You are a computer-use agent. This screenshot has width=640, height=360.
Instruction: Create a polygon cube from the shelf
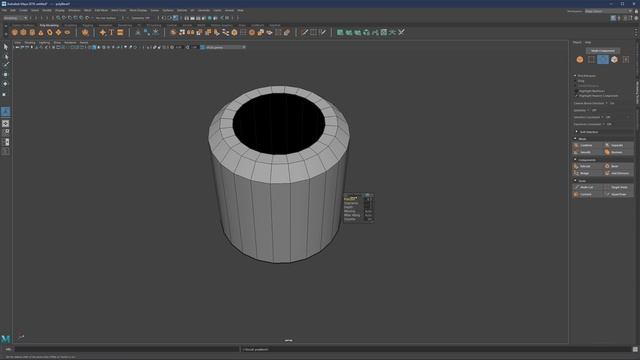point(23,32)
